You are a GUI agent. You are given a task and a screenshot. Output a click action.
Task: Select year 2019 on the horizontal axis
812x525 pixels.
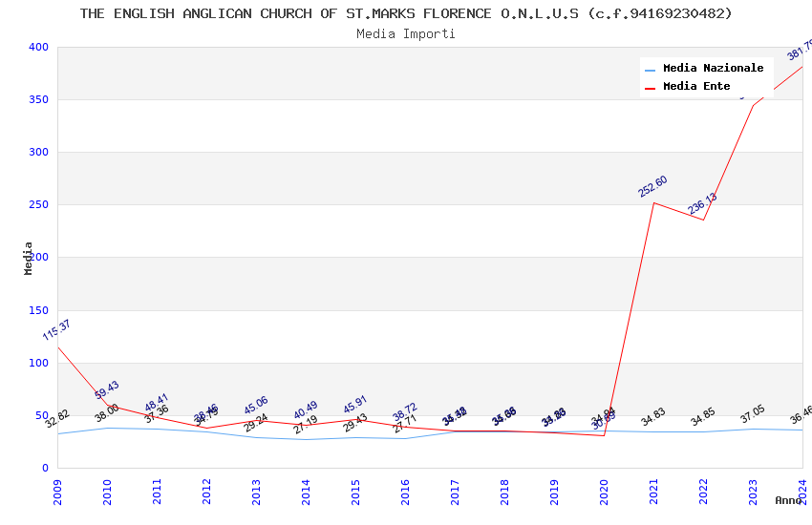(555, 492)
